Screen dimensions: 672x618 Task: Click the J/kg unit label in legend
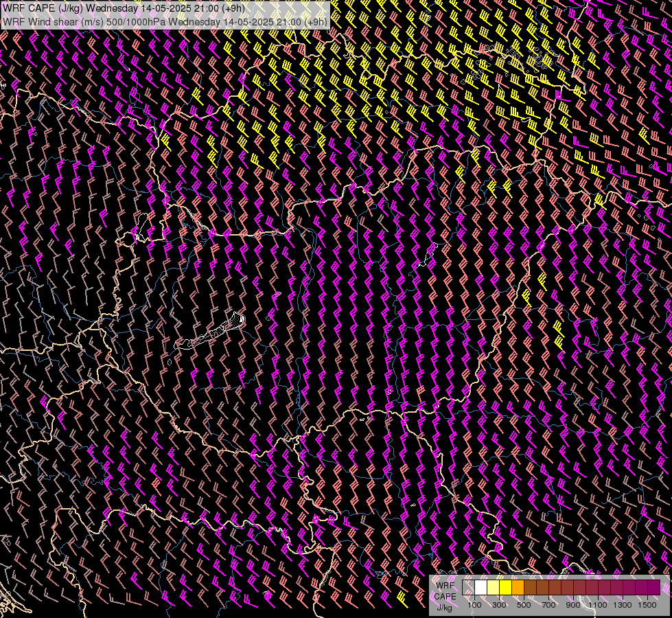coord(445,607)
